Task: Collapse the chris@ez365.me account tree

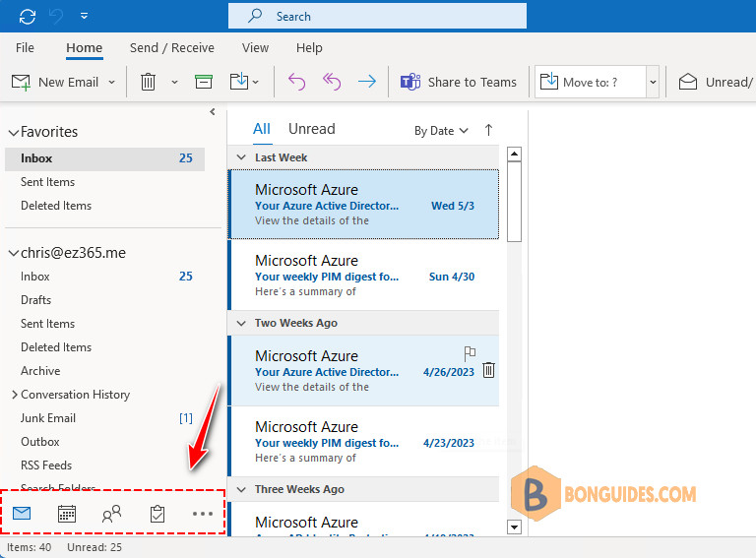Action: [14, 253]
